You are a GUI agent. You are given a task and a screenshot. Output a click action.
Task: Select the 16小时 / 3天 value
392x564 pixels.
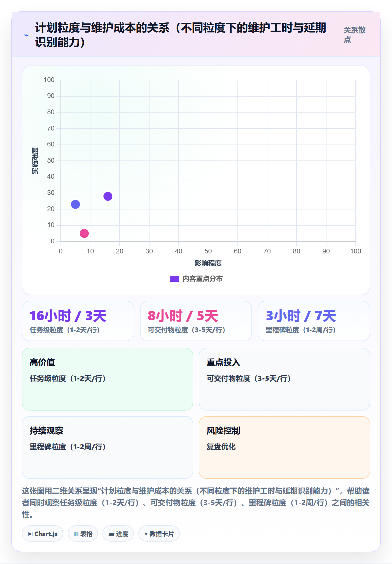pos(68,316)
